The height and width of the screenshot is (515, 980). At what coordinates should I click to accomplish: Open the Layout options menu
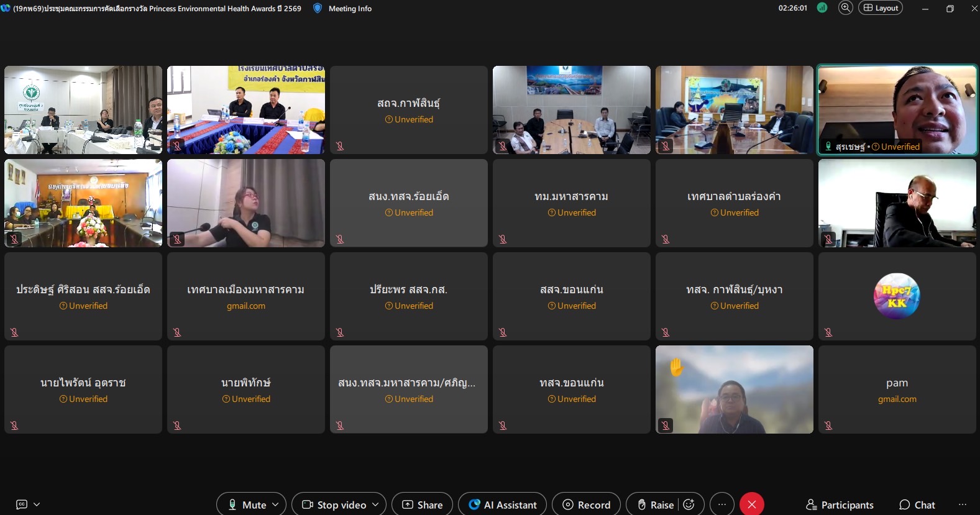[880, 8]
